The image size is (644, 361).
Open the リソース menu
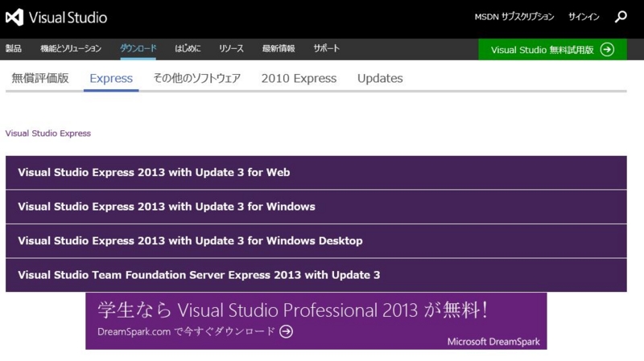231,48
